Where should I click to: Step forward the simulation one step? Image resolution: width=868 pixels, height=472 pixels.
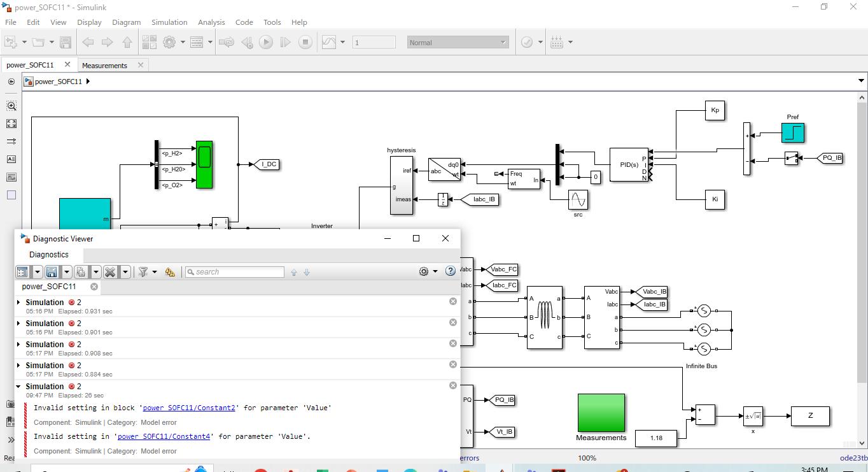286,42
